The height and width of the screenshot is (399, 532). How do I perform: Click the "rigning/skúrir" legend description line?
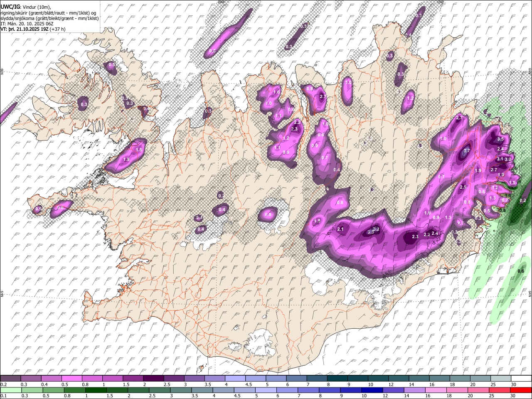click(x=49, y=13)
